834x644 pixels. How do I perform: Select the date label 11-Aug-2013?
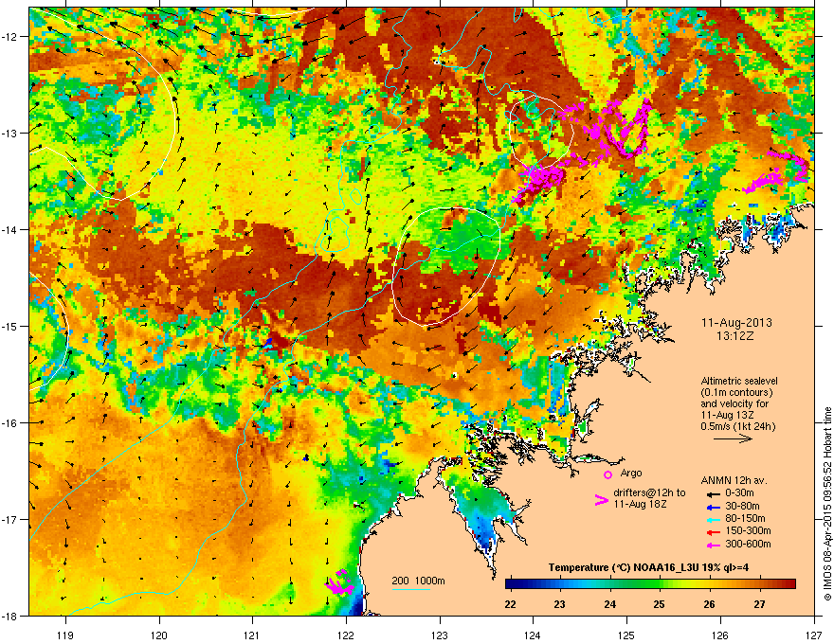[736, 323]
